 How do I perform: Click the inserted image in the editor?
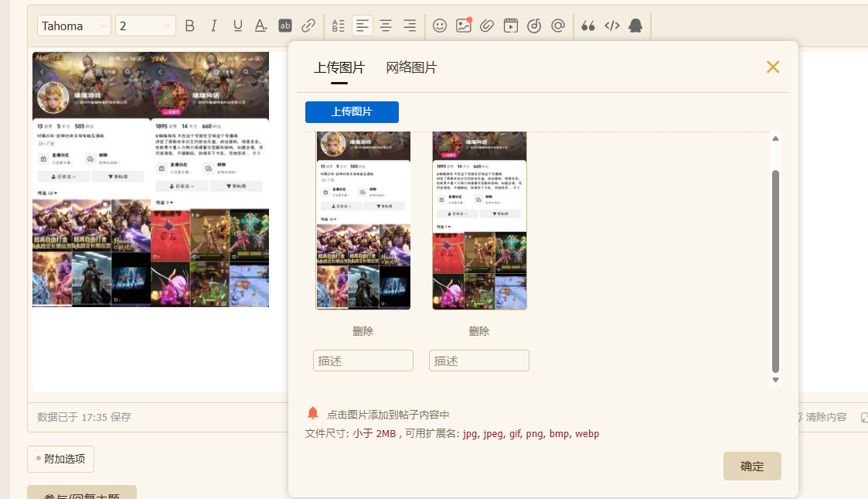tap(151, 179)
